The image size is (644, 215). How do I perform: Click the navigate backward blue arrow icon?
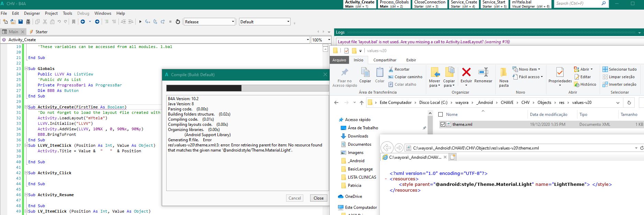click(x=83, y=22)
